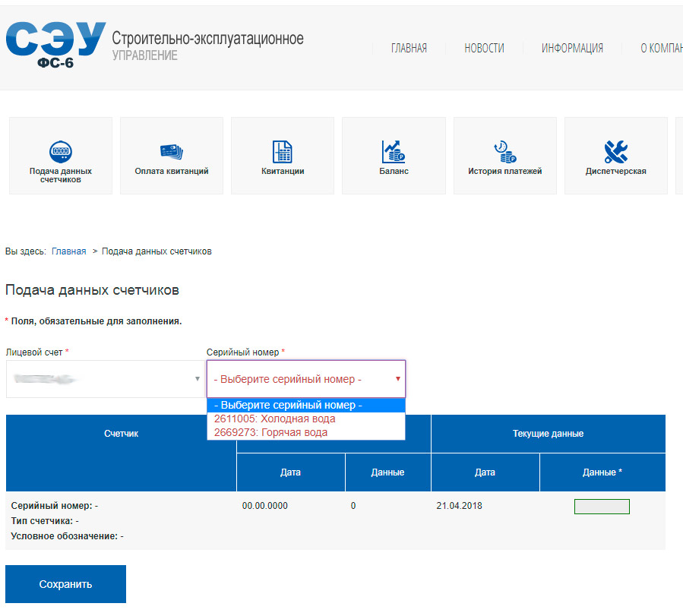Image resolution: width=683 pixels, height=616 pixels.
Task: Click the СЭУ ФС-6 logo
Action: [x=56, y=46]
